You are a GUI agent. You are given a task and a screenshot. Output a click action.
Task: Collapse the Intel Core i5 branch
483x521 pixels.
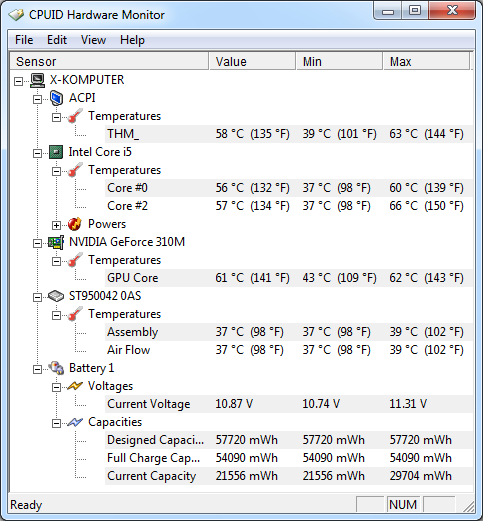click(37, 153)
